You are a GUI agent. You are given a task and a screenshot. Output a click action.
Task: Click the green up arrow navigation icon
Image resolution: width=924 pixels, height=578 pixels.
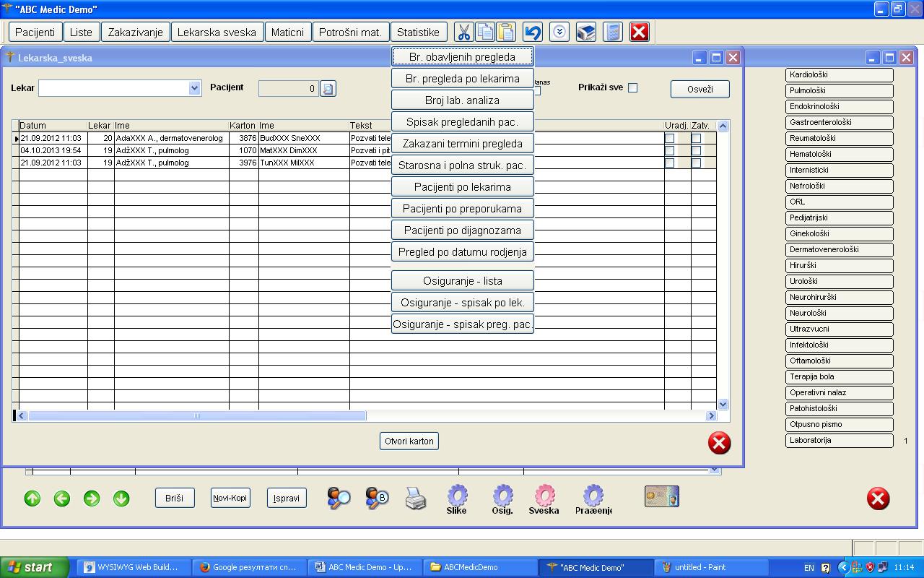tap(32, 499)
